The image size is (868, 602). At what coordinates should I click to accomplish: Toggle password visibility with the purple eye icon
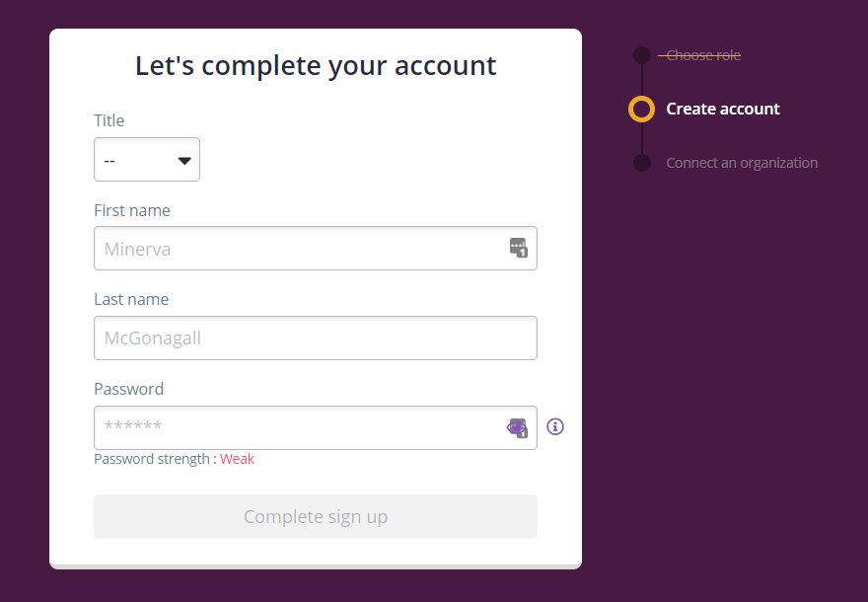coord(515,427)
